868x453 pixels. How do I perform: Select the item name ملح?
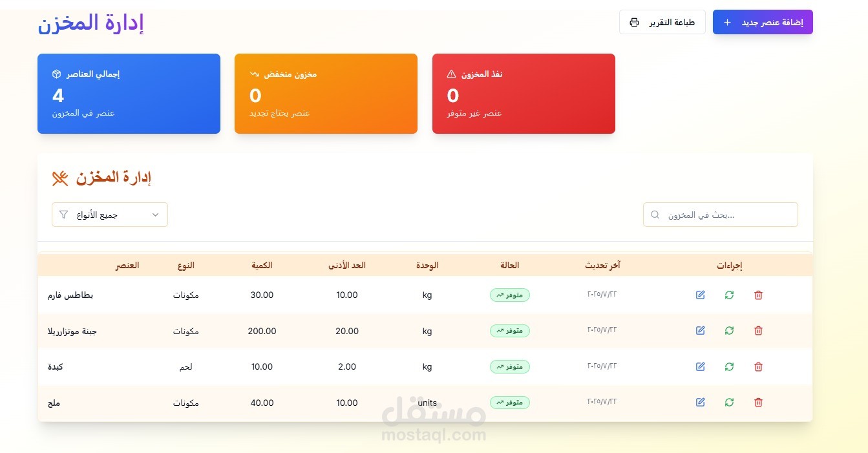coord(54,403)
